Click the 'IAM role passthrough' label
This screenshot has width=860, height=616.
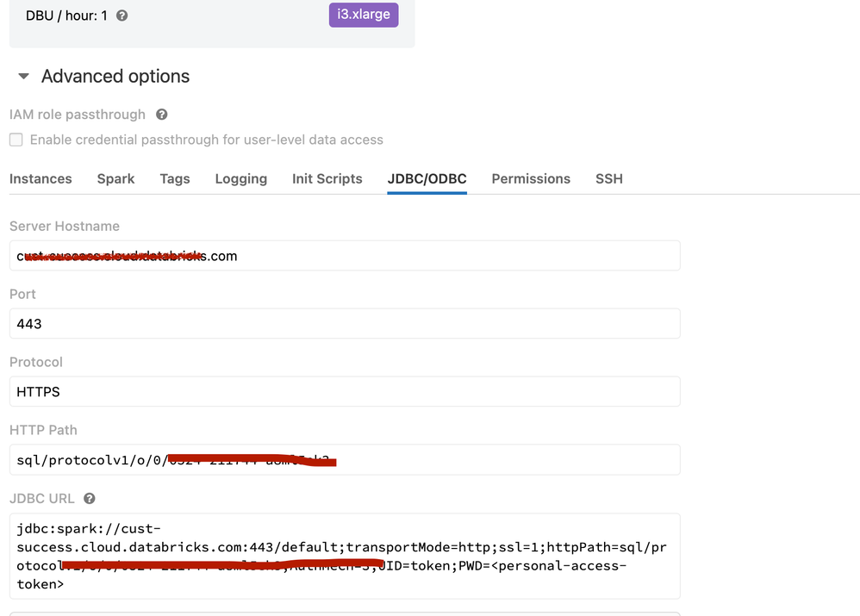click(78, 115)
